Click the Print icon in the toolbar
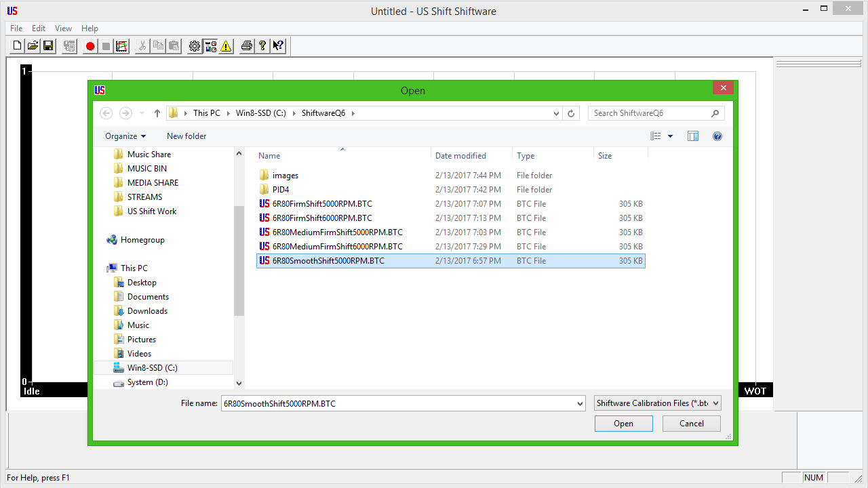868x488 pixels. [x=247, y=46]
